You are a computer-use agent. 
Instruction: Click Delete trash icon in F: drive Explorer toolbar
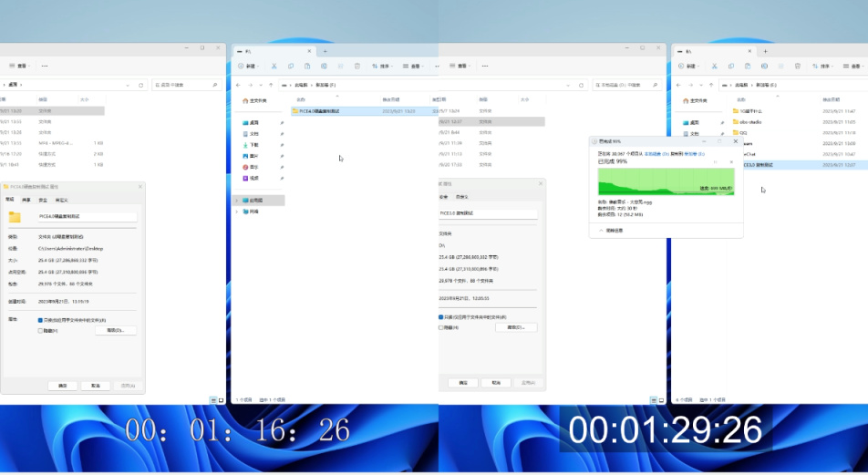357,66
